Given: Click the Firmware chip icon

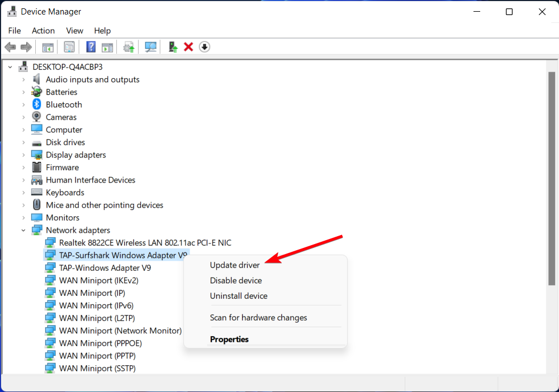Looking at the screenshot, I should click(36, 167).
